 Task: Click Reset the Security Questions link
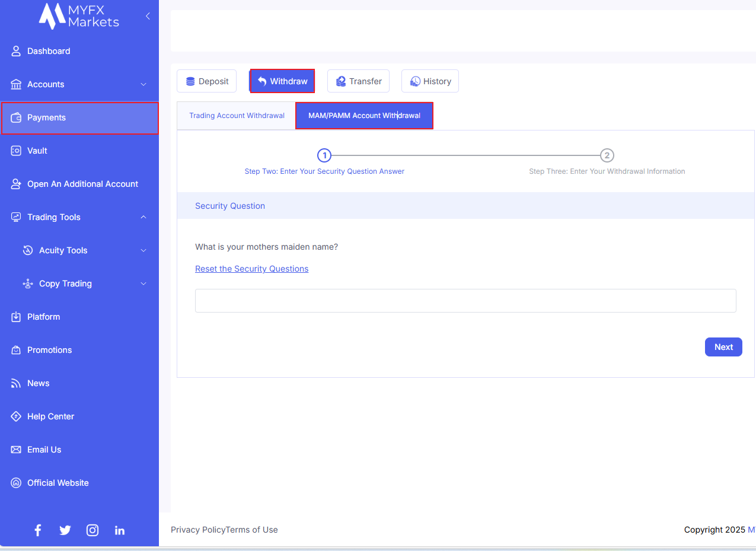tap(251, 269)
